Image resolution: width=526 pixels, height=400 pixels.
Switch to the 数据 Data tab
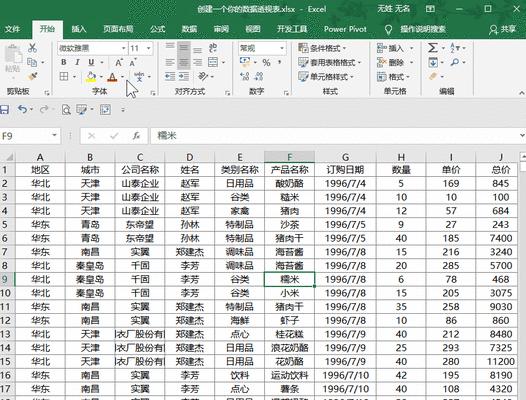pyautogui.click(x=189, y=29)
